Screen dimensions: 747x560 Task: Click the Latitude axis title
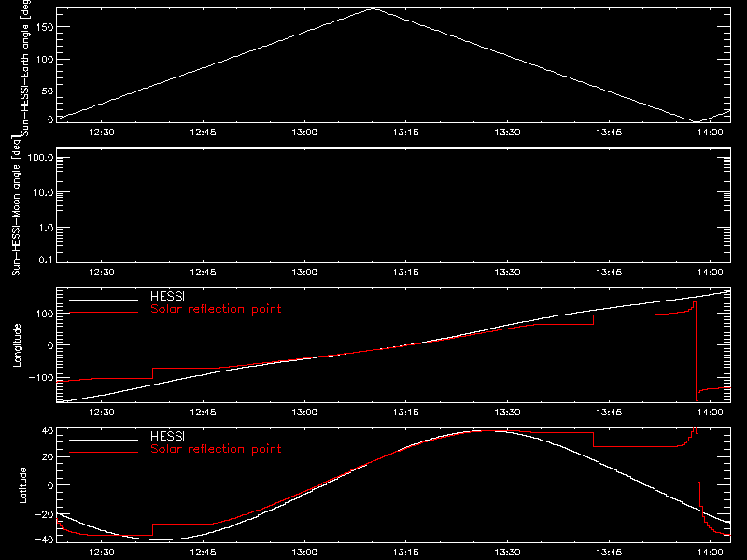click(x=22, y=485)
